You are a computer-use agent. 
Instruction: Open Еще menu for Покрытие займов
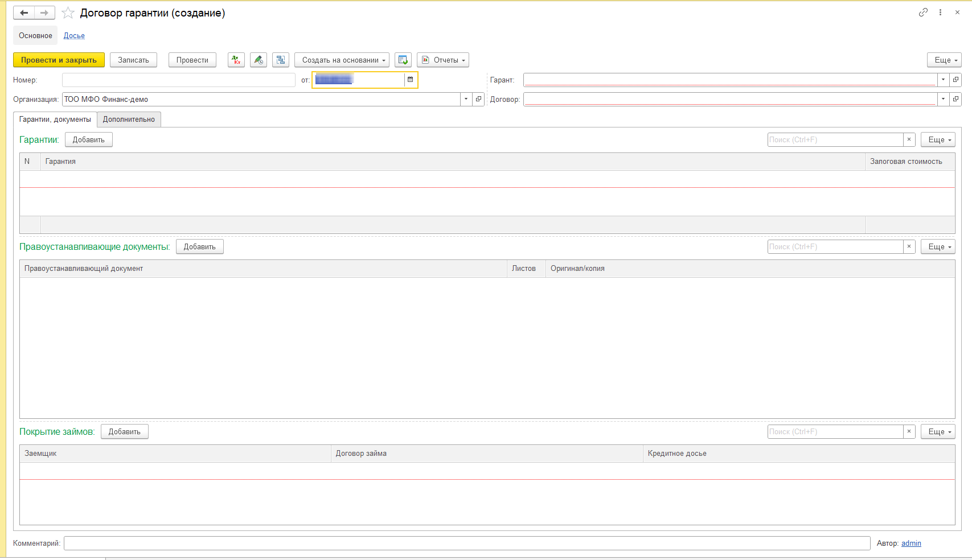[938, 431]
